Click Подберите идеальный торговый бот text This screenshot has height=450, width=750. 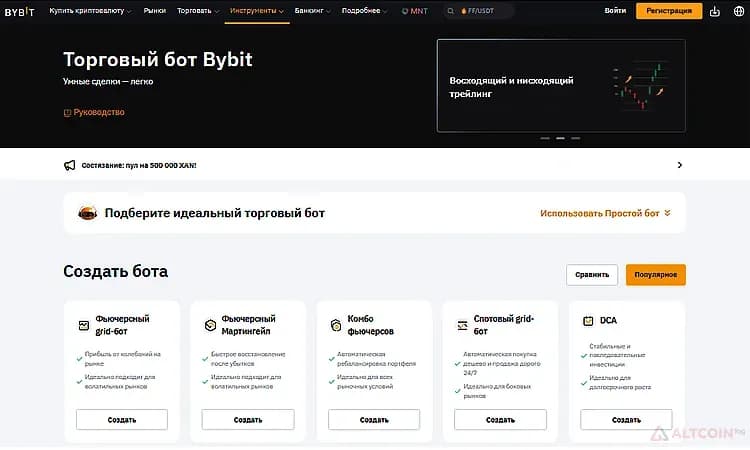click(215, 213)
